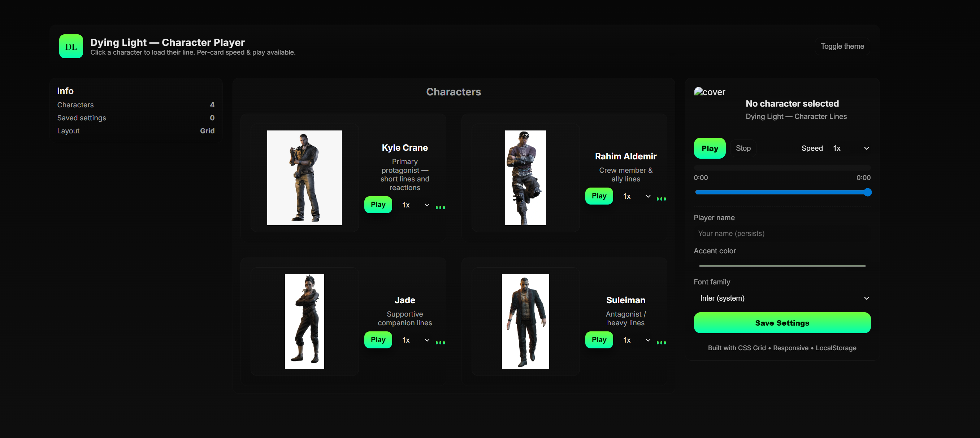Click the total duration 0:00 label
Image resolution: width=980 pixels, height=438 pixels.
click(x=864, y=178)
